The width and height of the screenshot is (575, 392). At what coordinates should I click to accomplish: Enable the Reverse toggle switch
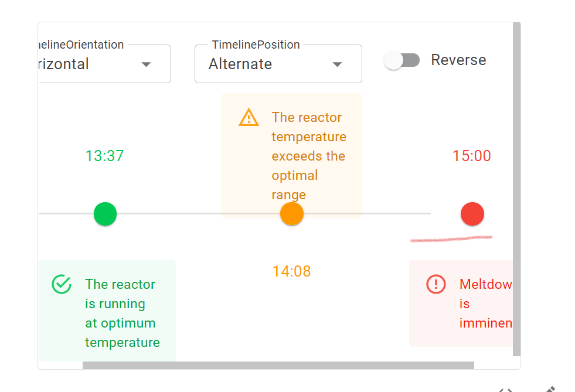(402, 60)
